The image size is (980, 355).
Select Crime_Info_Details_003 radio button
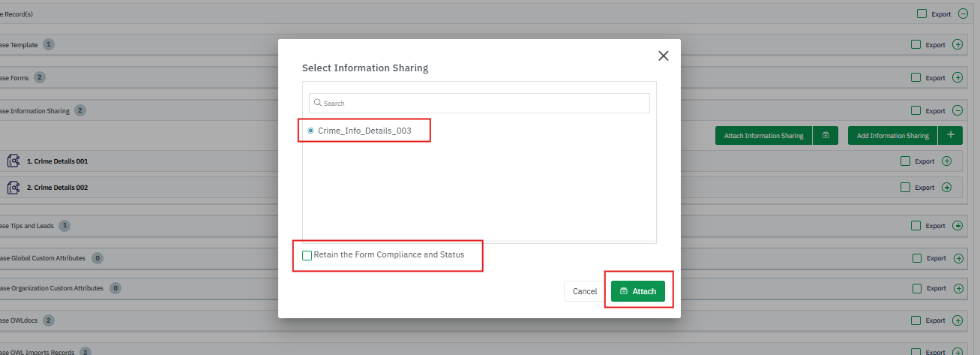click(x=310, y=131)
